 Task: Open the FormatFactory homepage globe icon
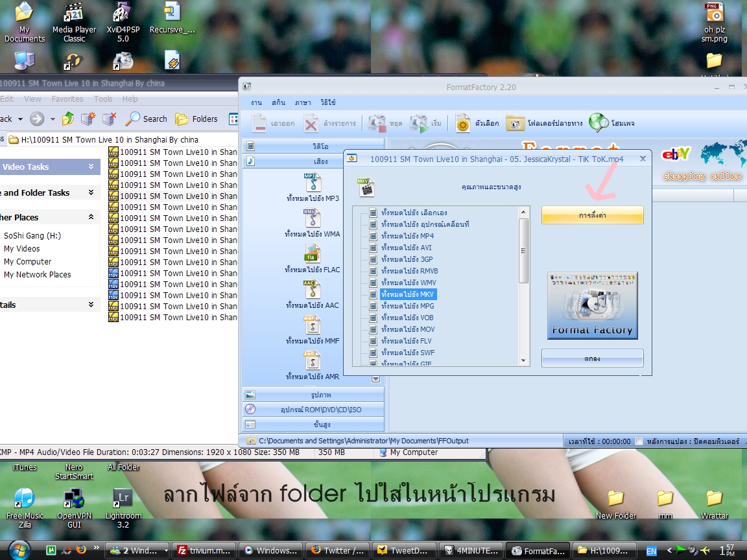pyautogui.click(x=599, y=123)
